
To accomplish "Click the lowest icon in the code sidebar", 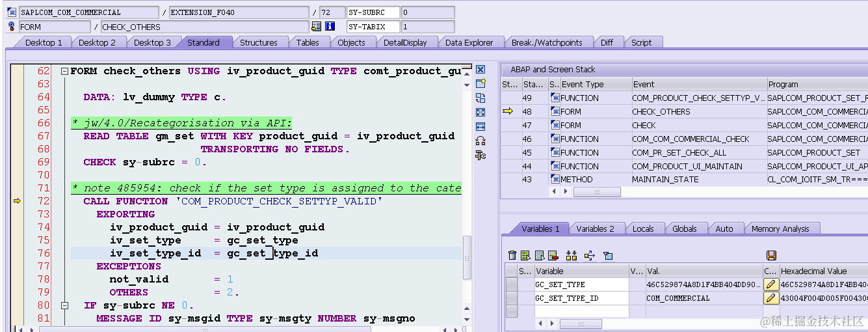I will pyautogui.click(x=480, y=155).
